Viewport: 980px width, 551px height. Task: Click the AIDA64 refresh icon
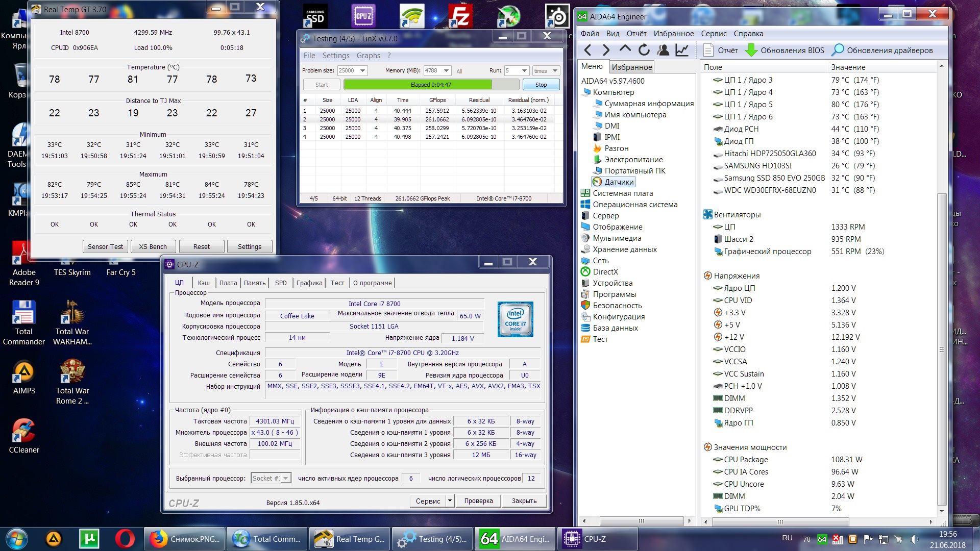point(644,50)
